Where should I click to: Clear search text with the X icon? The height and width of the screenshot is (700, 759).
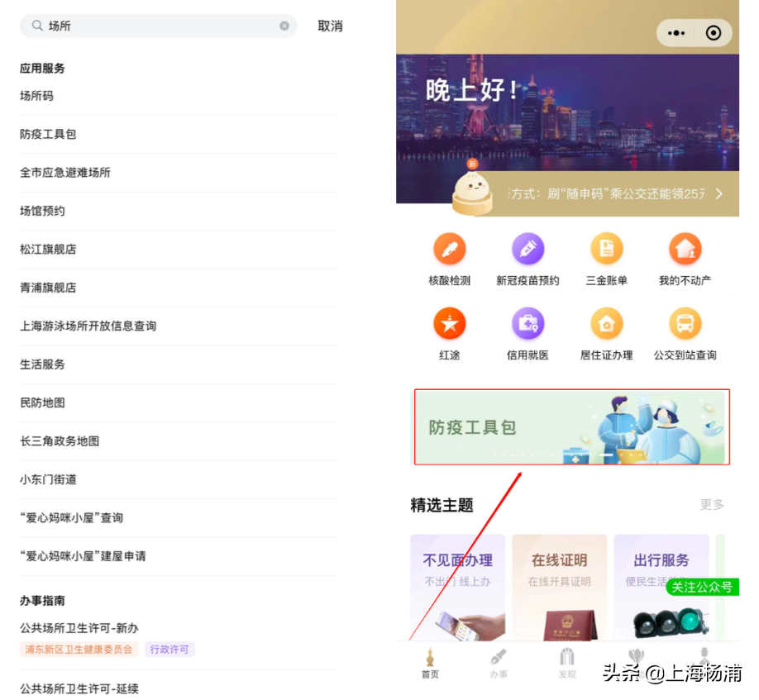[x=284, y=26]
